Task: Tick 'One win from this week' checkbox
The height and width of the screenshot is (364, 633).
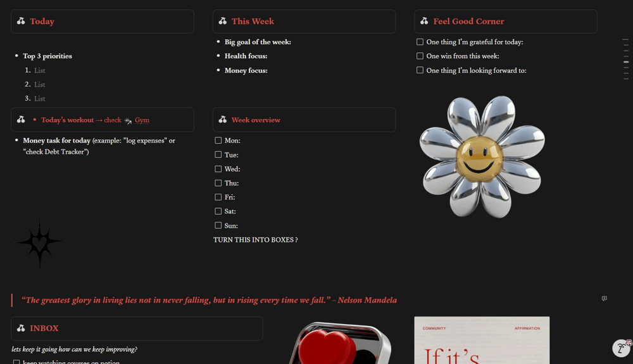Action: 420,56
